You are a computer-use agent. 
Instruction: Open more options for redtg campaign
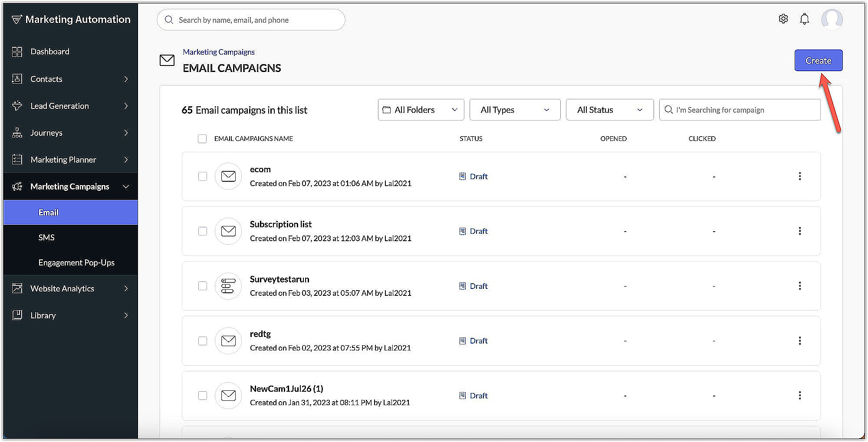[x=799, y=341]
